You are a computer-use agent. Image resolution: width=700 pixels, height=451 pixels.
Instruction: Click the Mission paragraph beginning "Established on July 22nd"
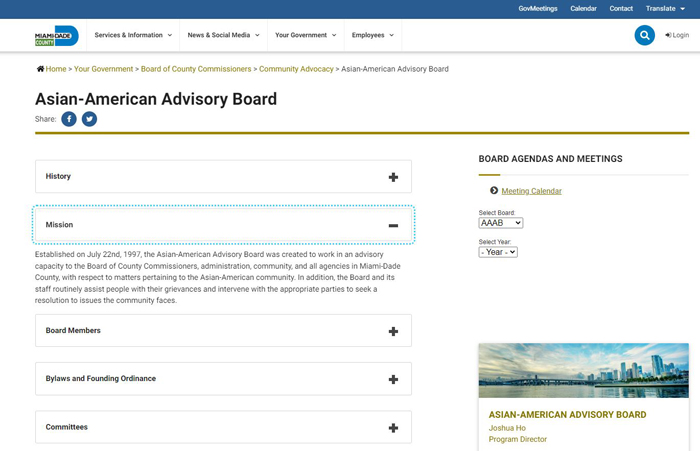pyautogui.click(x=218, y=277)
